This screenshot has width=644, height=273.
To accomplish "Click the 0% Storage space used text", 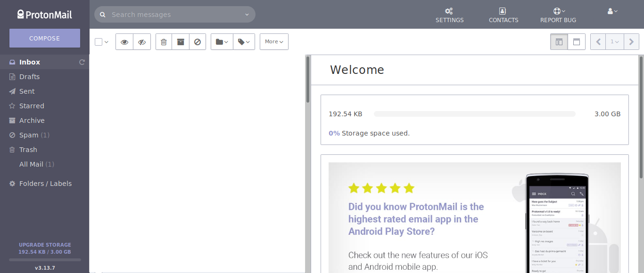I will (369, 133).
